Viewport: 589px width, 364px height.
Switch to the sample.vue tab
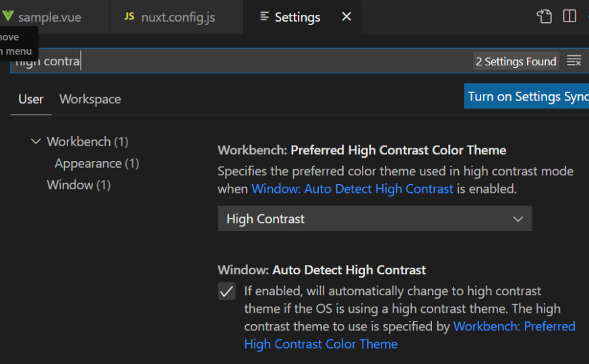click(x=49, y=18)
